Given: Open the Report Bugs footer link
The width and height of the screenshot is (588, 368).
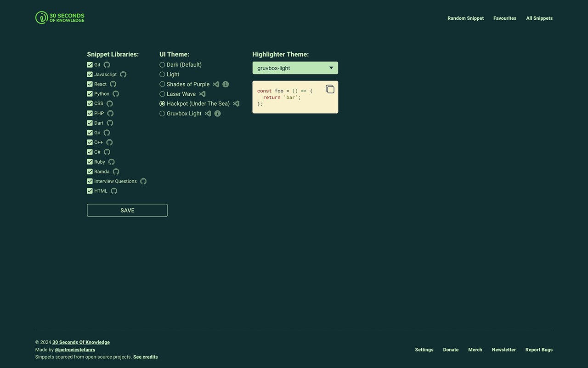Looking at the screenshot, I should [x=539, y=350].
